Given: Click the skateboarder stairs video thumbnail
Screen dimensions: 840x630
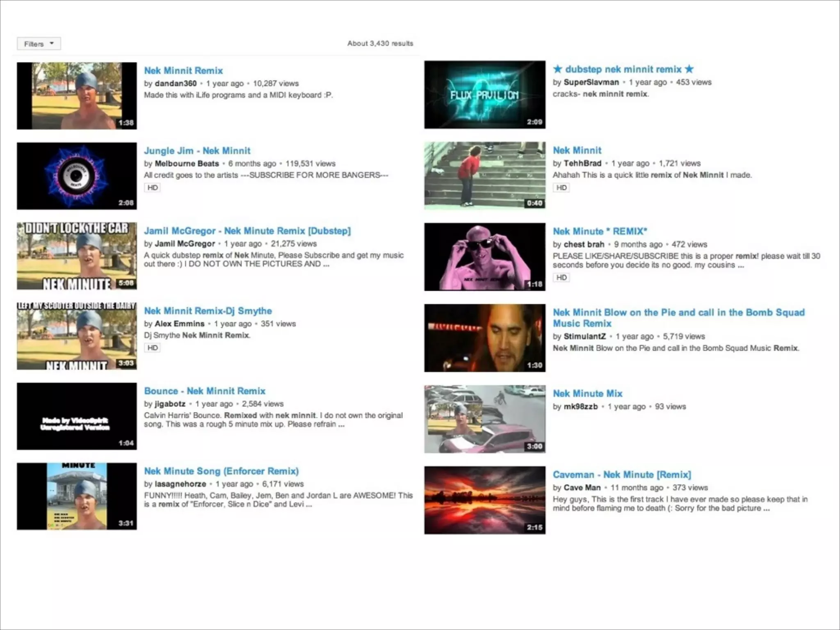Looking at the screenshot, I should (484, 176).
